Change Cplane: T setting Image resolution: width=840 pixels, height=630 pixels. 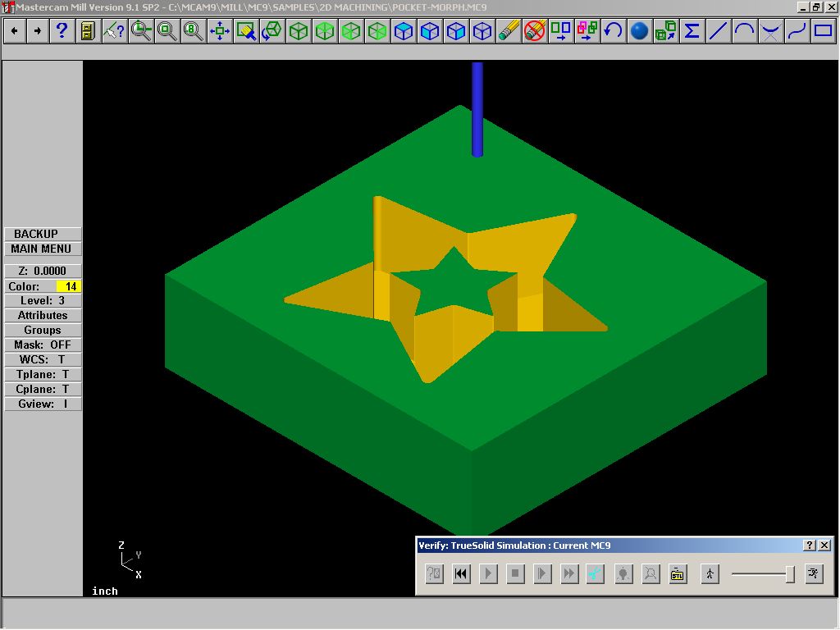[x=43, y=390]
